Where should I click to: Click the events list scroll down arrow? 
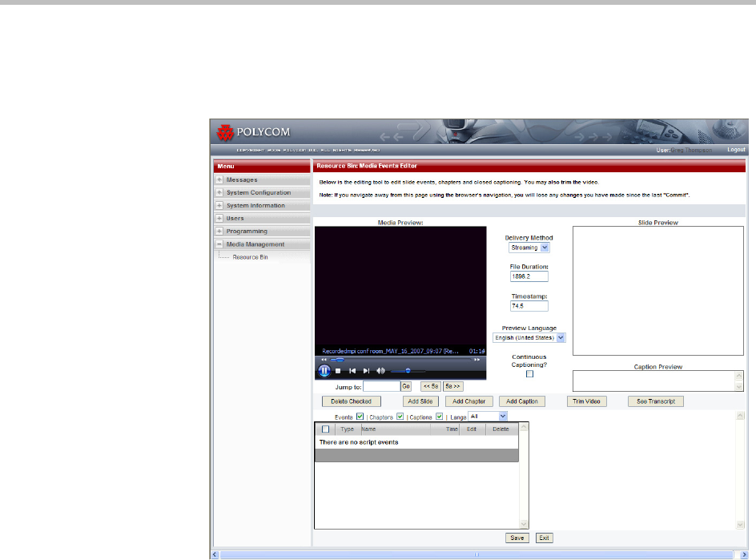click(x=524, y=524)
